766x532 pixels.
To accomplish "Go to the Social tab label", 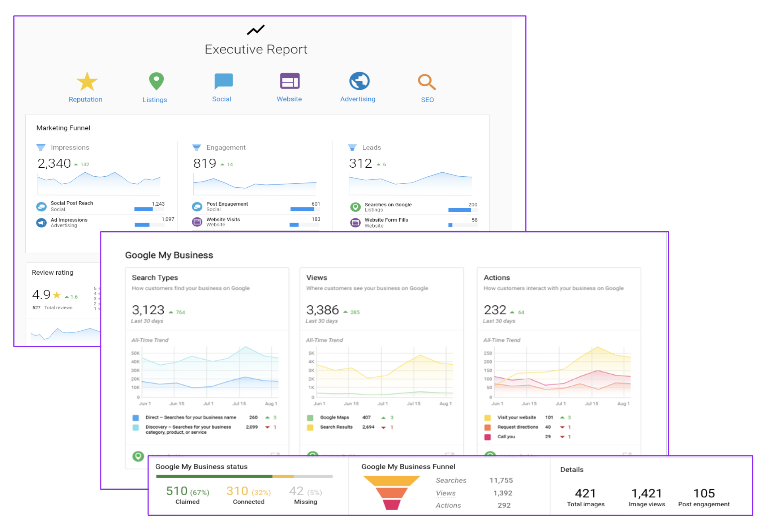I will [x=221, y=99].
